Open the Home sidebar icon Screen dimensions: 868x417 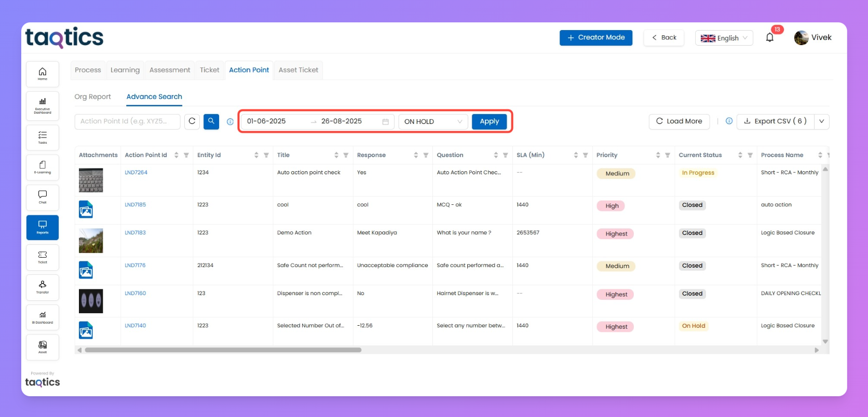(43, 74)
